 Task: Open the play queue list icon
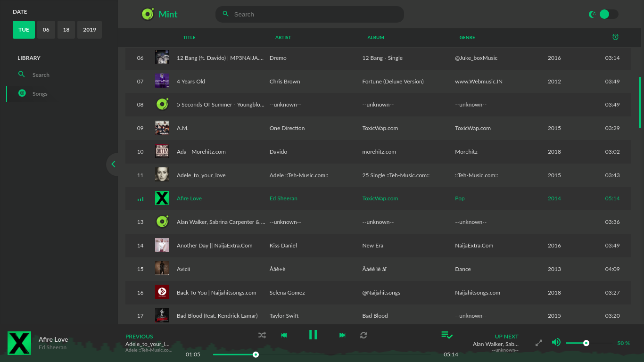tap(447, 335)
